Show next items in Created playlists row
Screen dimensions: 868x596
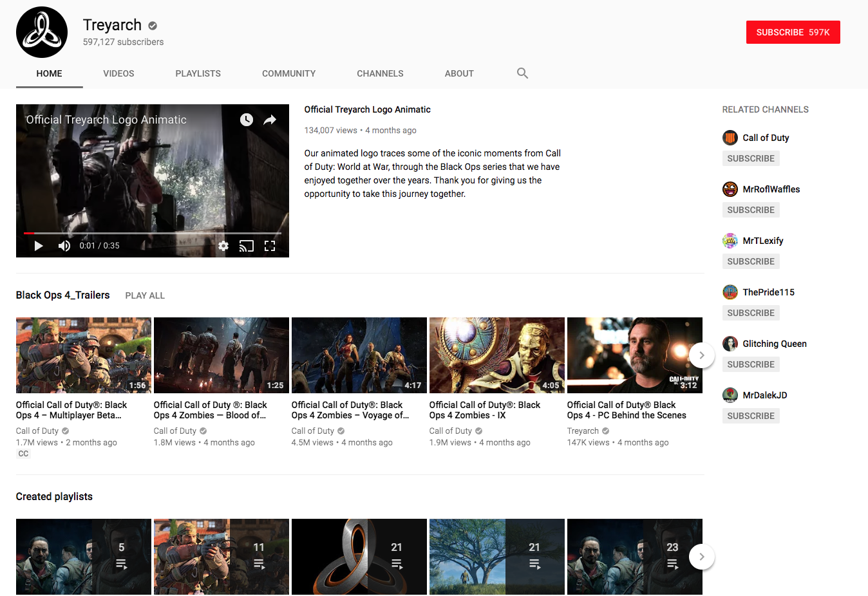click(702, 557)
